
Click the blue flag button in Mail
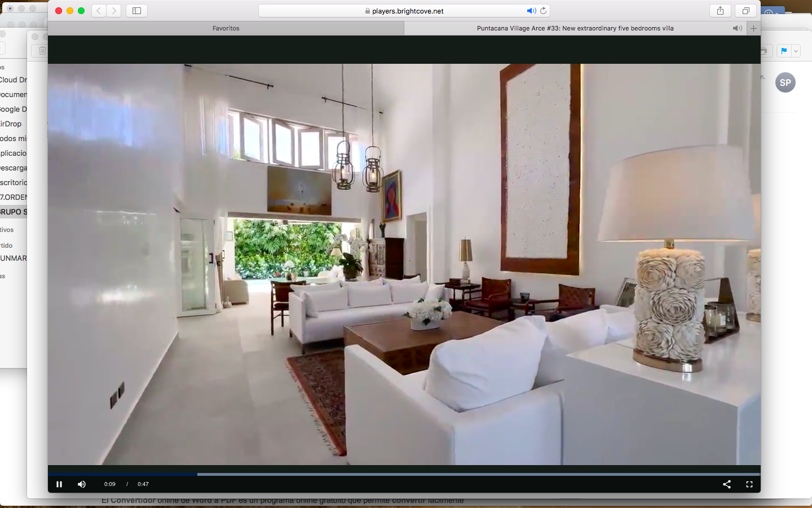[784, 51]
